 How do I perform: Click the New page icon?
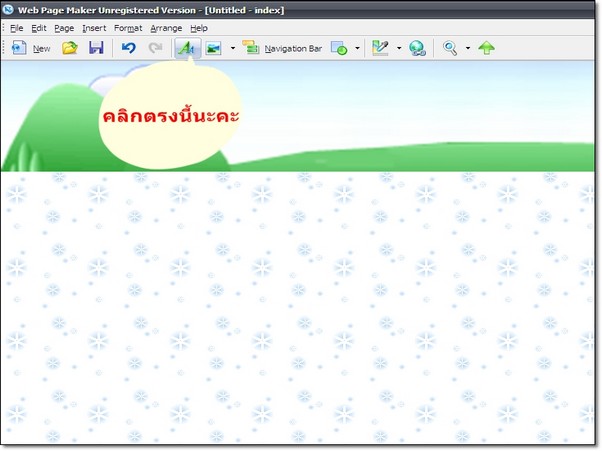[18, 48]
